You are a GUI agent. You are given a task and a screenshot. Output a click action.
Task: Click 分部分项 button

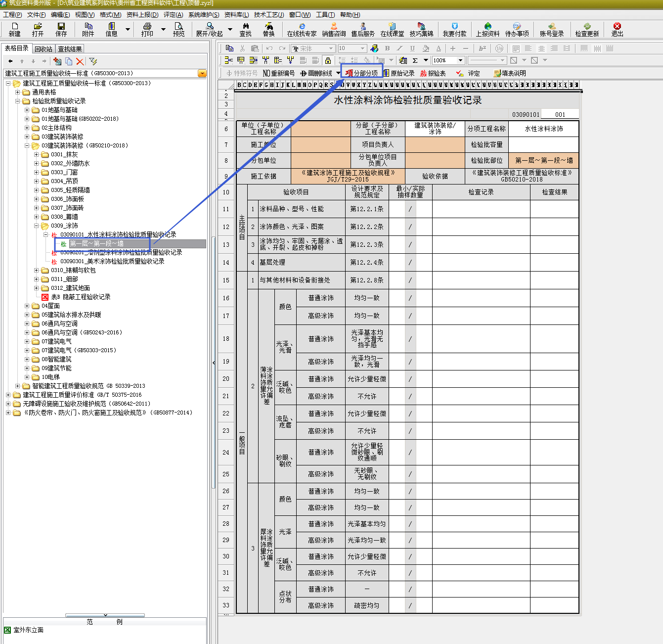[362, 73]
